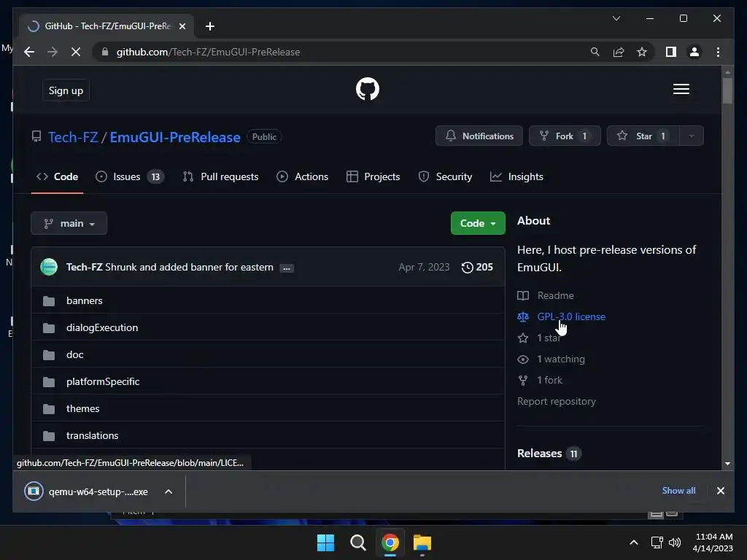Click the dialogExecution folder icon
This screenshot has width=747, height=560.
(49, 328)
